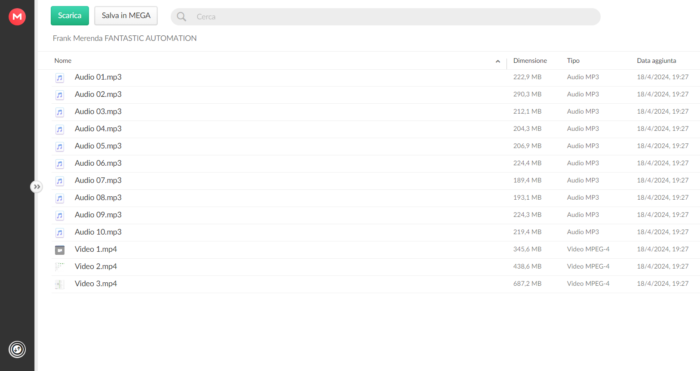Sort files by Dimensione column

pyautogui.click(x=530, y=60)
